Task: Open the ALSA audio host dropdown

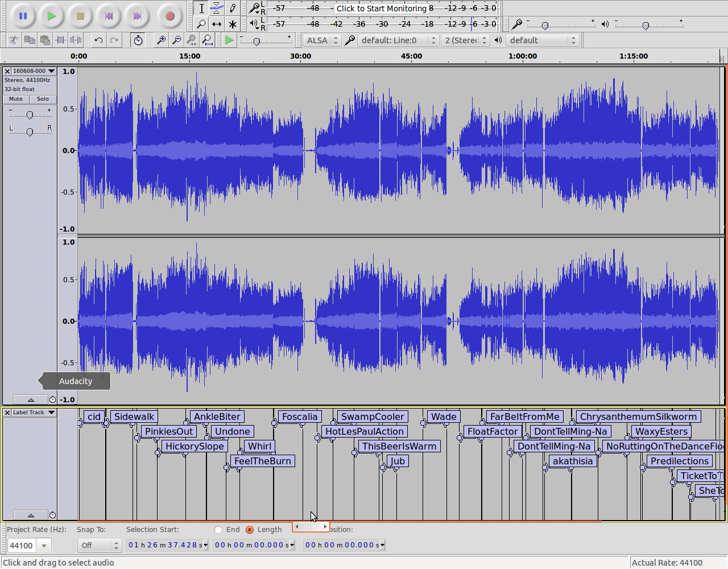Action: pos(322,40)
